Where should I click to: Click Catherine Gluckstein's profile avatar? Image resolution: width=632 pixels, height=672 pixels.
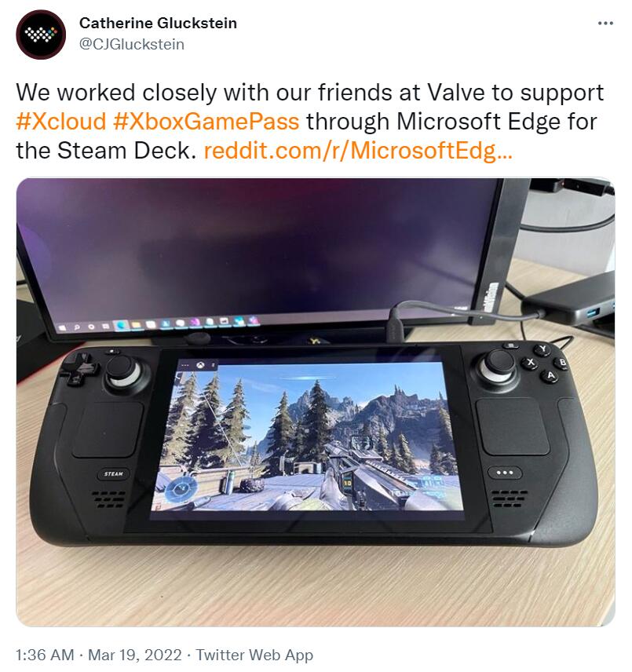[41, 35]
